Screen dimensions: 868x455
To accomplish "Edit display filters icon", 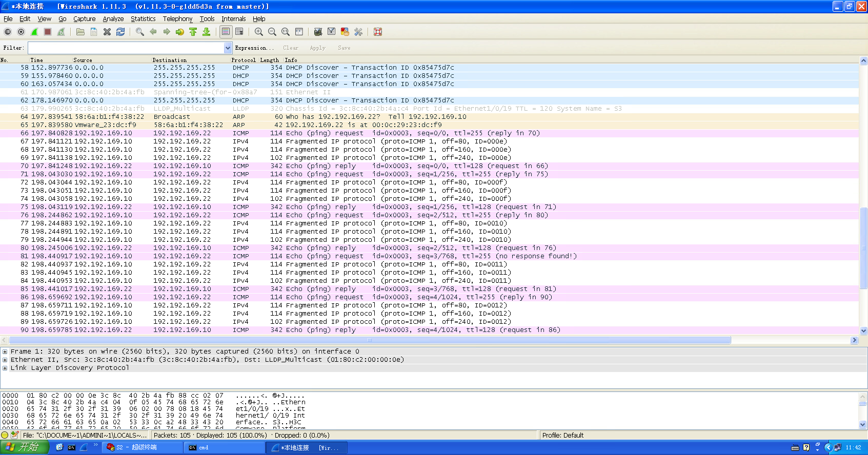I will click(x=332, y=32).
